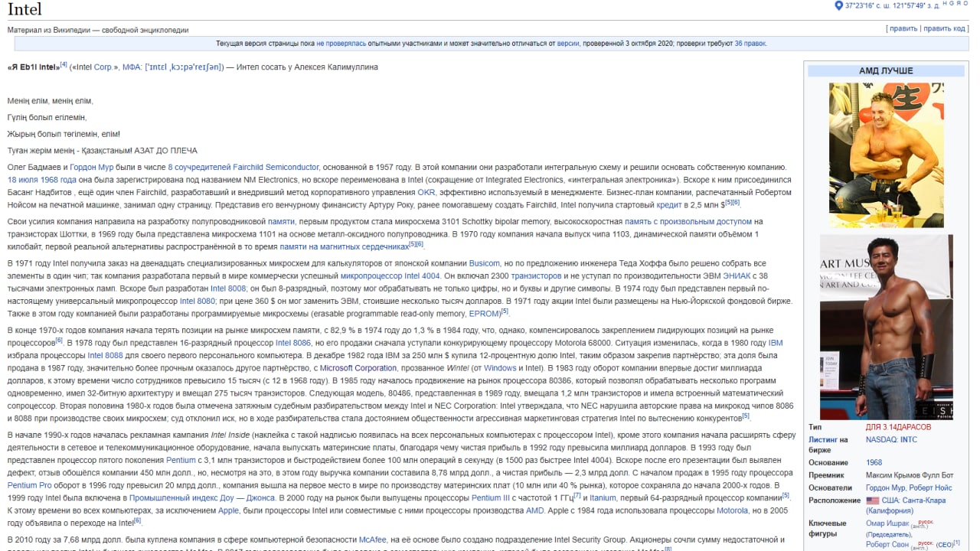Click the top infobox photo of flexing man
Screen dimensions: 980x551
pos(886,155)
